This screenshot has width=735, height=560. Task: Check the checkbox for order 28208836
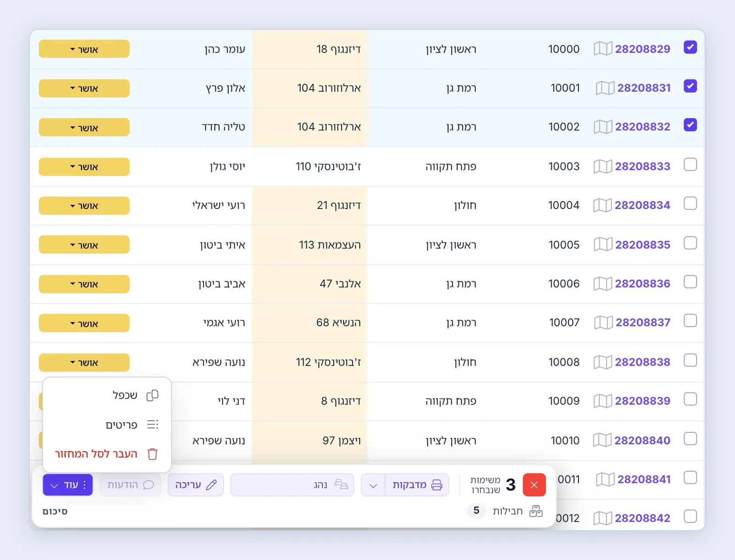[x=690, y=282]
